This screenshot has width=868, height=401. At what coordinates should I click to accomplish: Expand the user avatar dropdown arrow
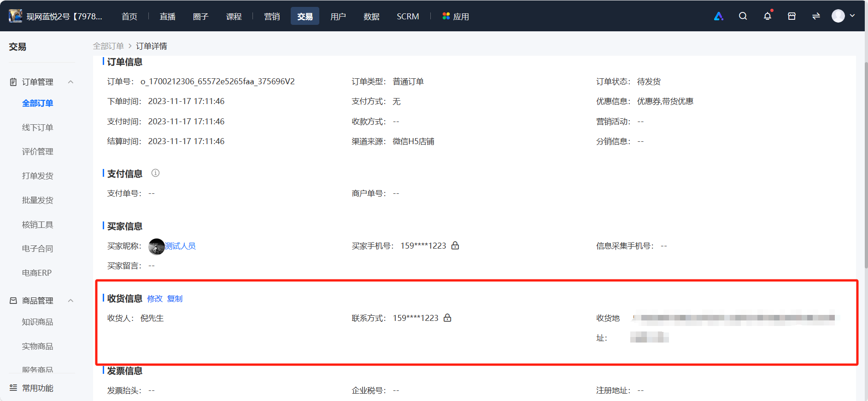click(852, 16)
